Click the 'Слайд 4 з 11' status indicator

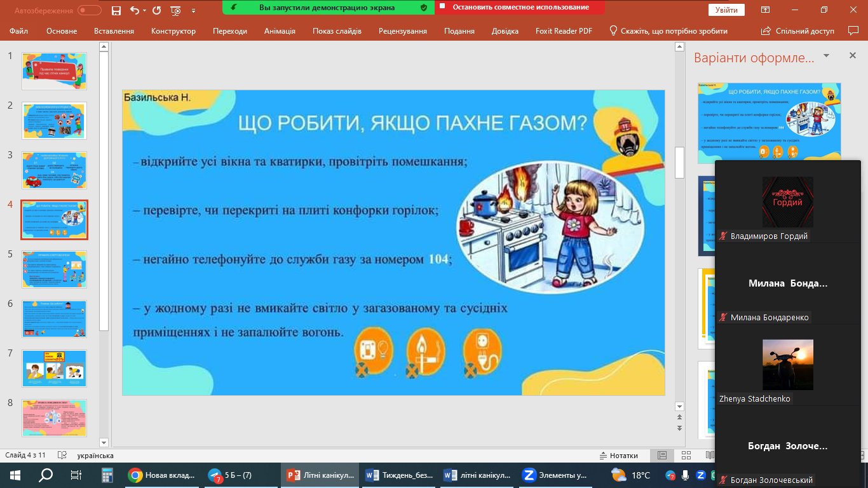(25, 456)
